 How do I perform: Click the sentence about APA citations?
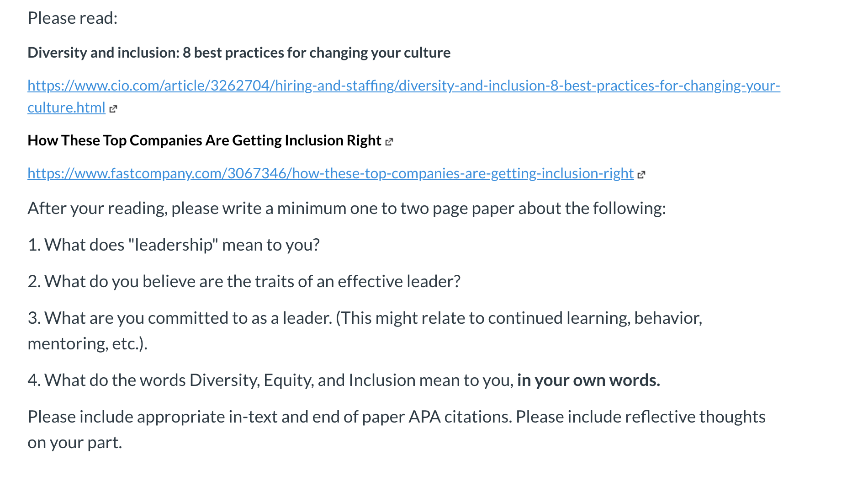(x=270, y=417)
